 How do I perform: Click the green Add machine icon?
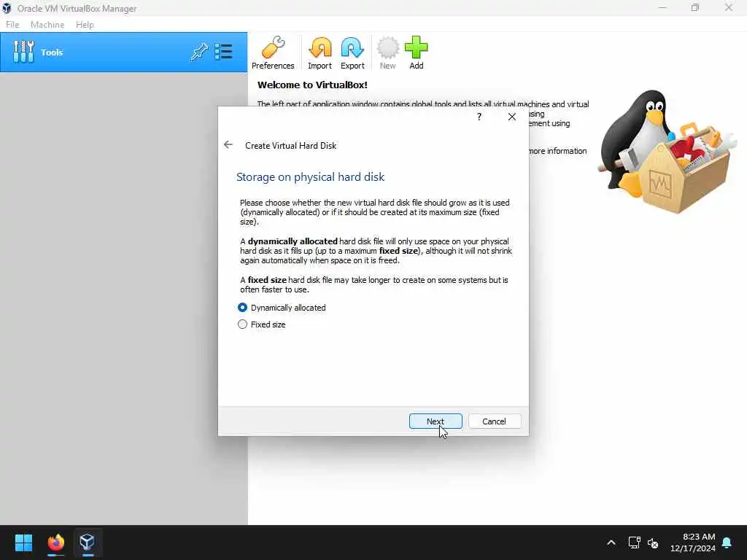416,52
